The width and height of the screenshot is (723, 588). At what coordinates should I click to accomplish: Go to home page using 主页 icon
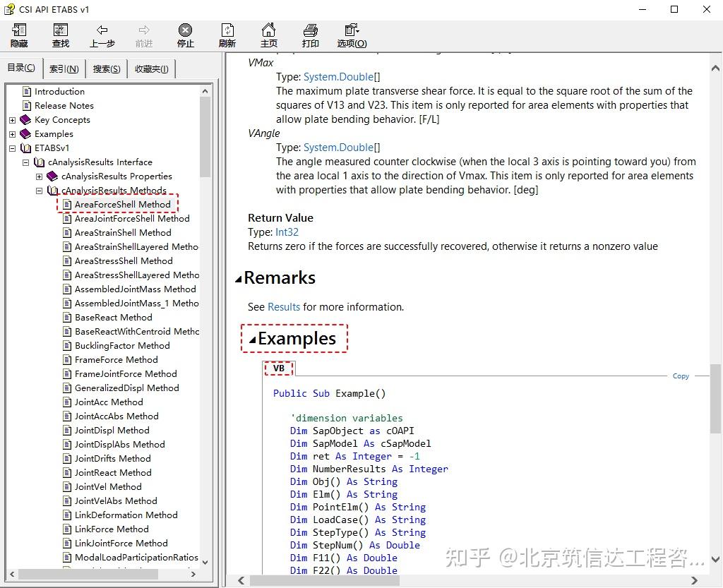click(268, 35)
